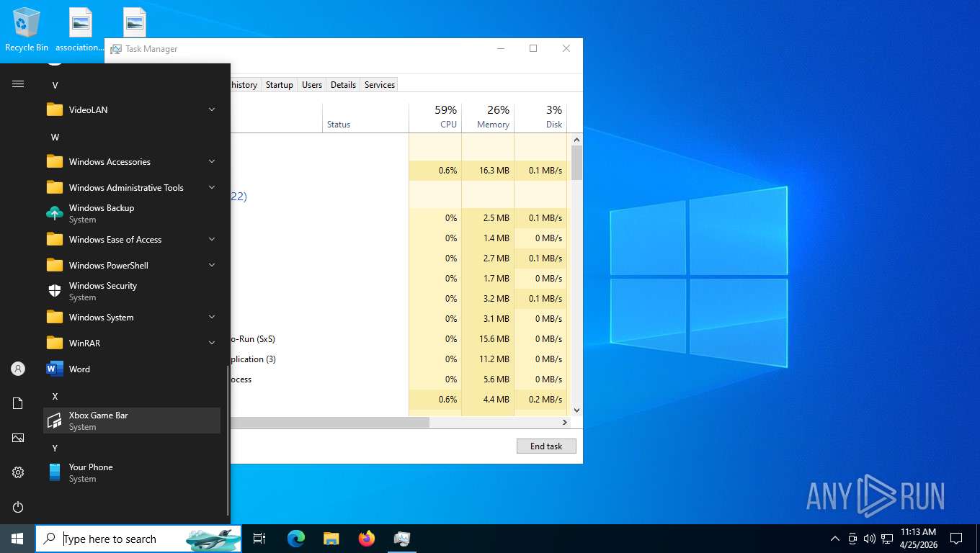
Task: Click Windows PowerShell folder icon
Action: click(55, 266)
